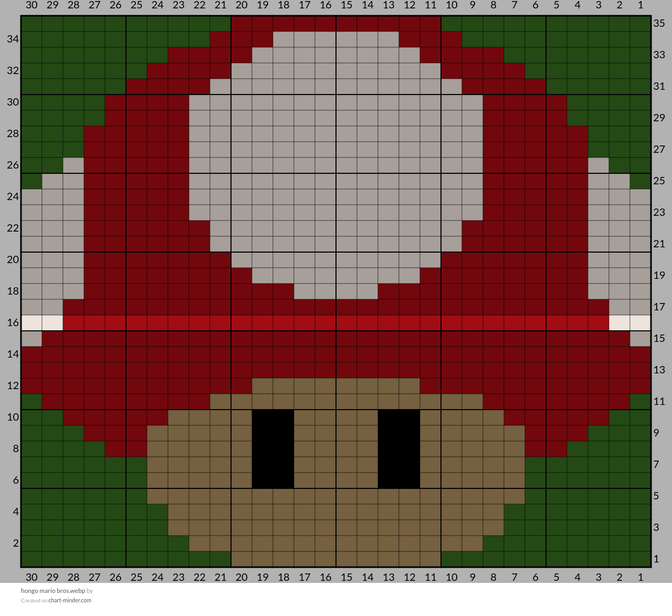672x616 pixels.
Task: Select row label 27 on right axis
Action: (659, 149)
